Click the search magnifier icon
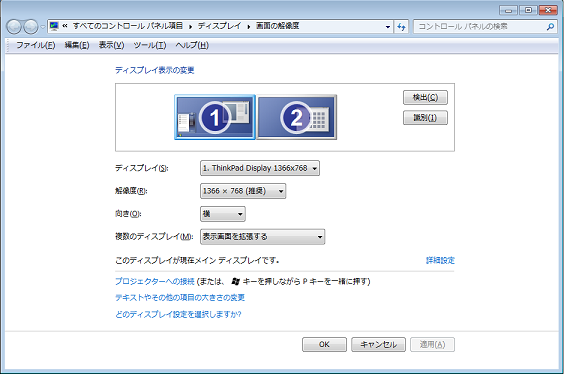 click(550, 26)
